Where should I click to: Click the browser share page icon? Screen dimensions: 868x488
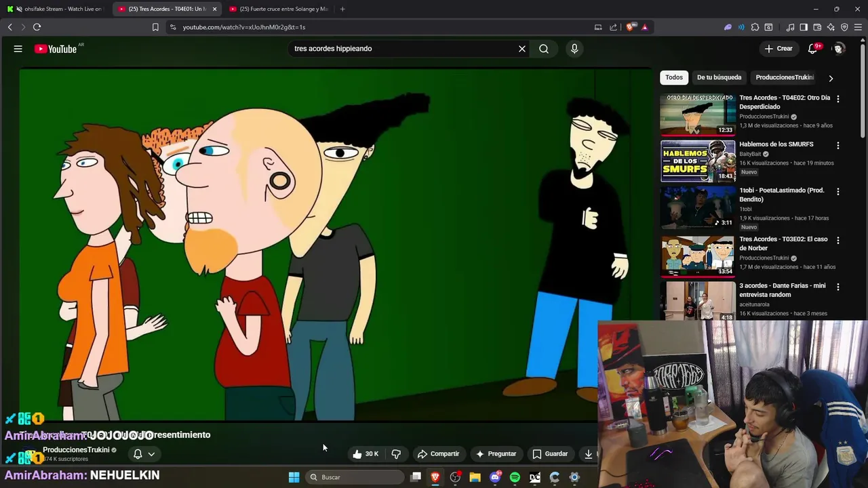point(614,27)
